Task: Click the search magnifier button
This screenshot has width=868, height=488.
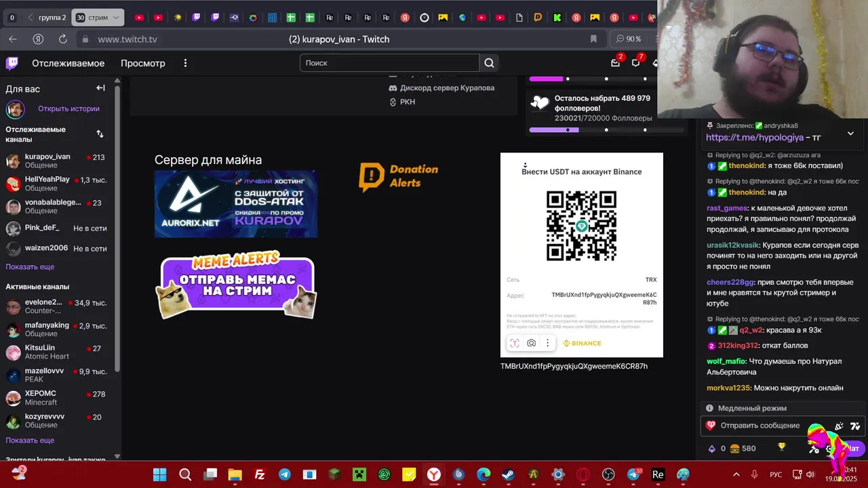Action: (489, 63)
